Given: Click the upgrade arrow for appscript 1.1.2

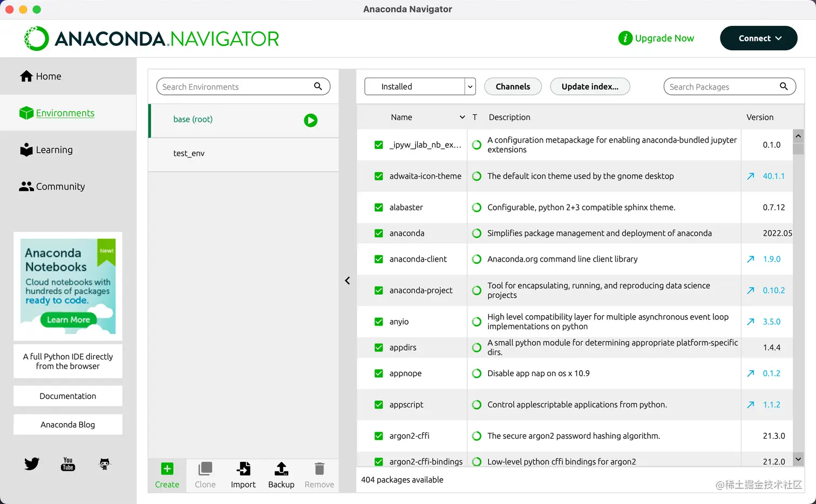Looking at the screenshot, I should [751, 405].
